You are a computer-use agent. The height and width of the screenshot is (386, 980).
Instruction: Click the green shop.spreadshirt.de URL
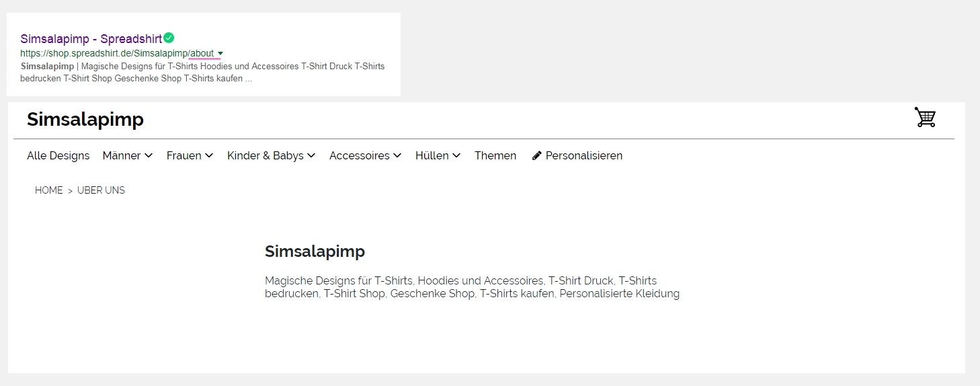click(104, 54)
